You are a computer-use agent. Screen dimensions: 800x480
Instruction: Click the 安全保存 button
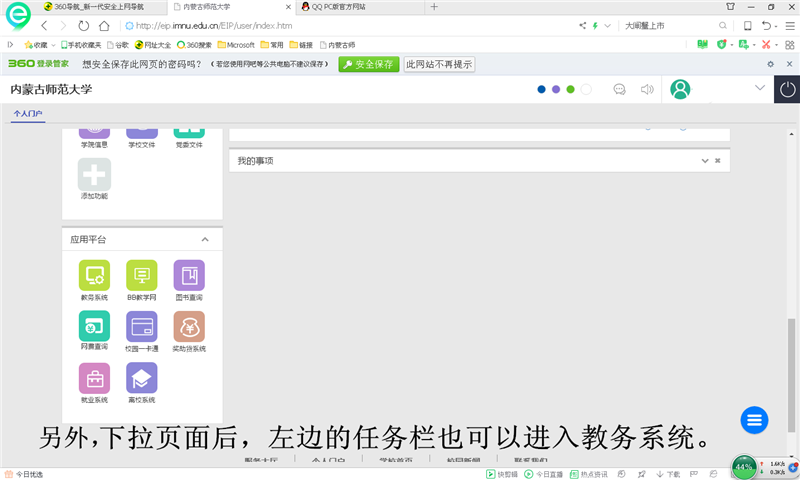(367, 64)
